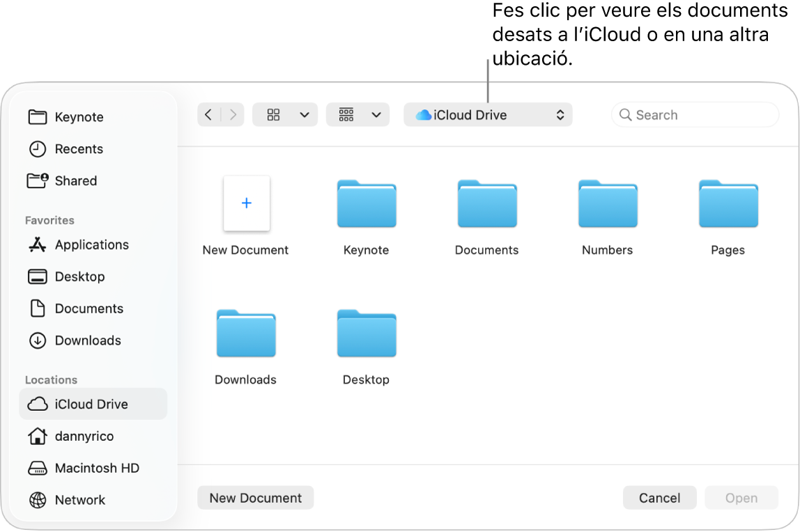Click the forward navigation arrow
This screenshot has width=800, height=532.
point(233,114)
